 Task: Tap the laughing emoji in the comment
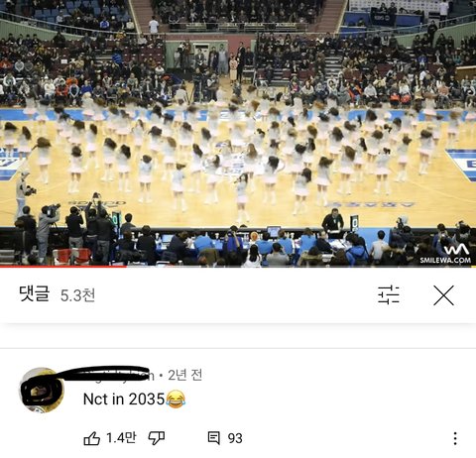[x=176, y=399]
